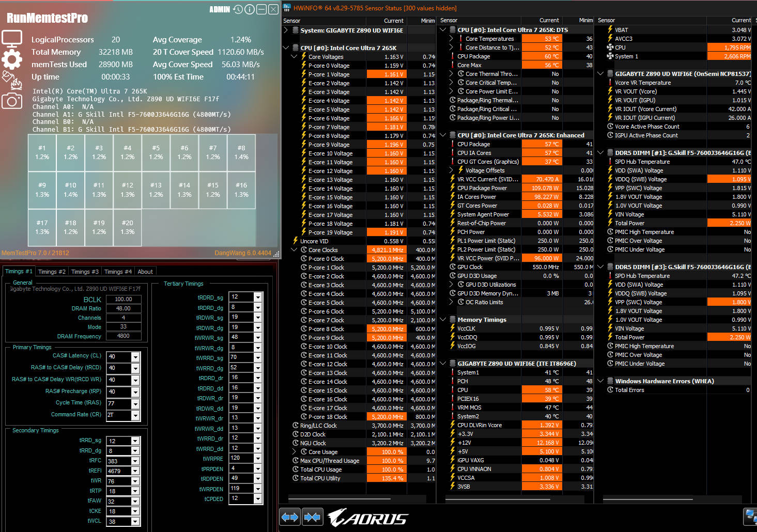Click the bucket and fire clean icon
Image resolution: width=757 pixels, height=532 pixels.
12,80
